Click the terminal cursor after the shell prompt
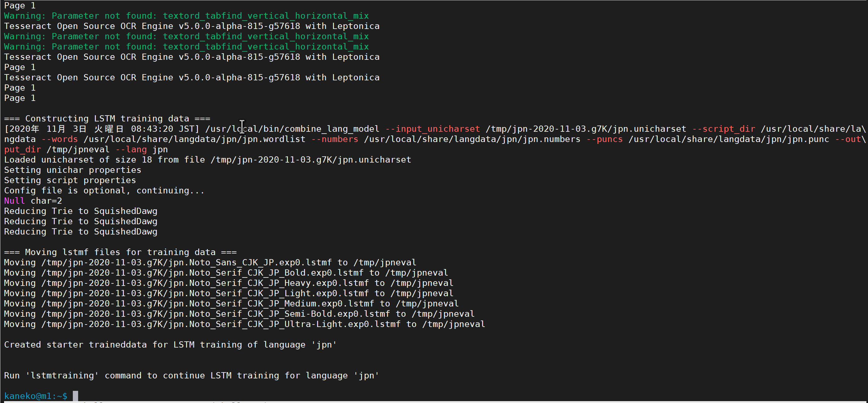This screenshot has width=868, height=403. tap(76, 396)
